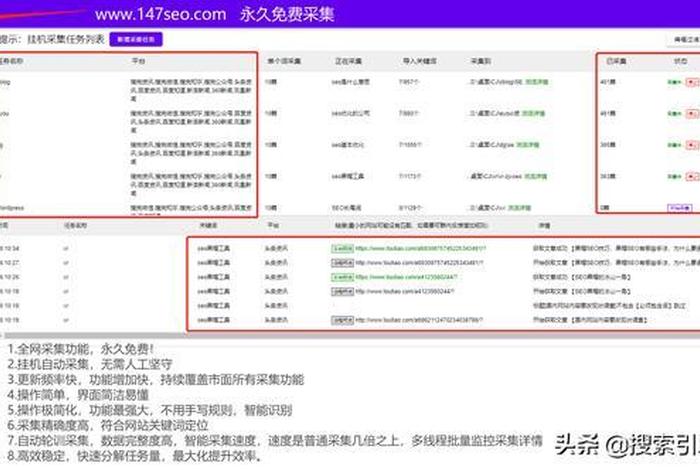Open the green toutiao URL in the 10:34 log row
This screenshot has height=470, width=700.
tap(421, 249)
